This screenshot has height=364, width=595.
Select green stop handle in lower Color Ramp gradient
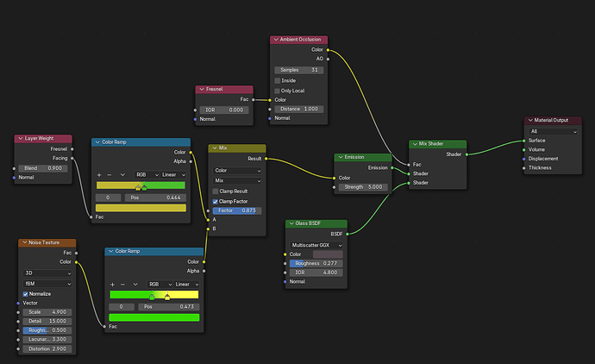(x=152, y=297)
